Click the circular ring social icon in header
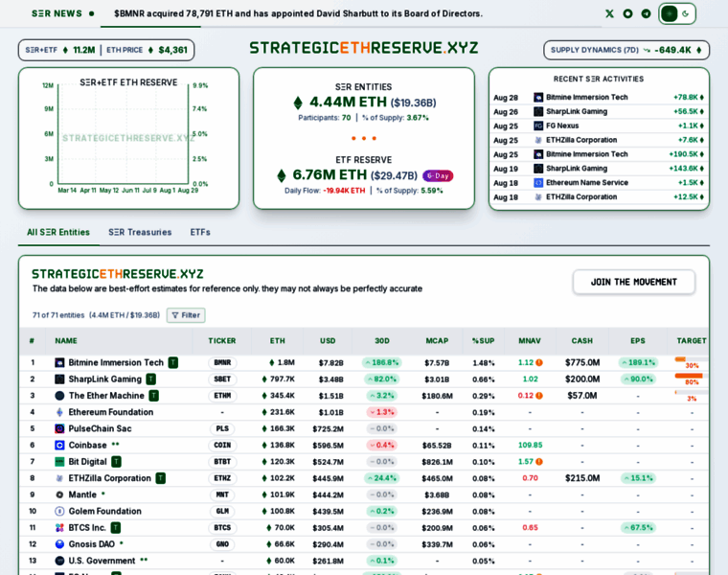 (627, 14)
